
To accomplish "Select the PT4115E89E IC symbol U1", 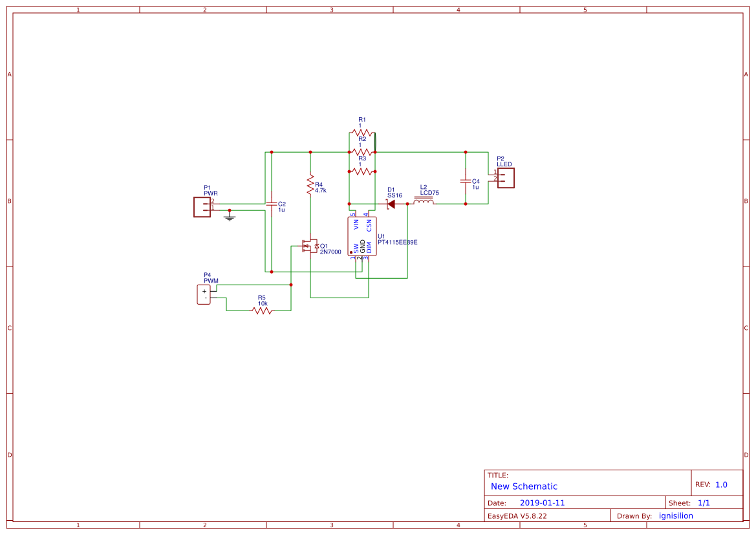I will click(363, 235).
